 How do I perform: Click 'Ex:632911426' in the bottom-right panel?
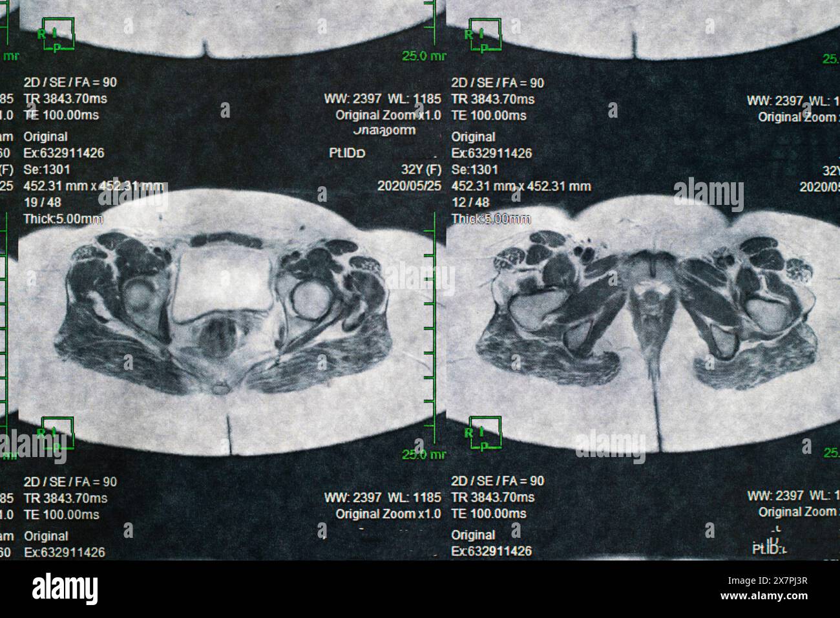(492, 551)
